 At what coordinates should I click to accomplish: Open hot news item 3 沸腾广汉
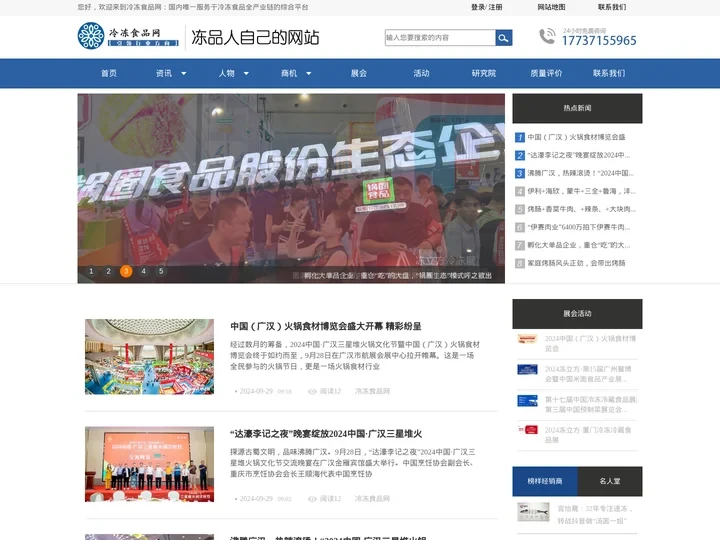click(x=580, y=173)
